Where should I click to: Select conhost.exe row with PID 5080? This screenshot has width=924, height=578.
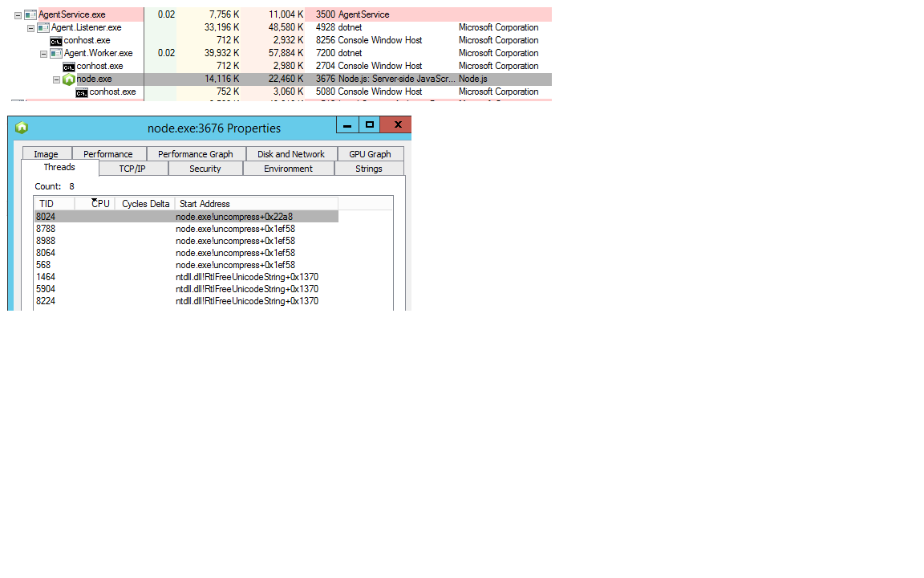click(x=282, y=92)
